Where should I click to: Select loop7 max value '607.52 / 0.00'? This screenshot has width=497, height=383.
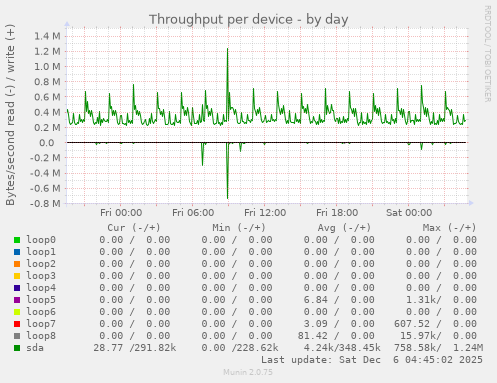(x=435, y=324)
